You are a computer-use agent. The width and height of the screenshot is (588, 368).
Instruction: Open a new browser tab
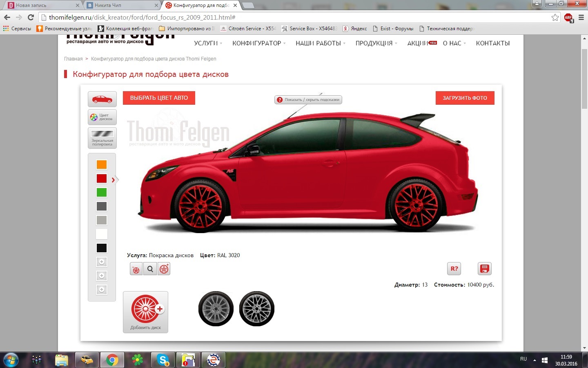pos(248,5)
